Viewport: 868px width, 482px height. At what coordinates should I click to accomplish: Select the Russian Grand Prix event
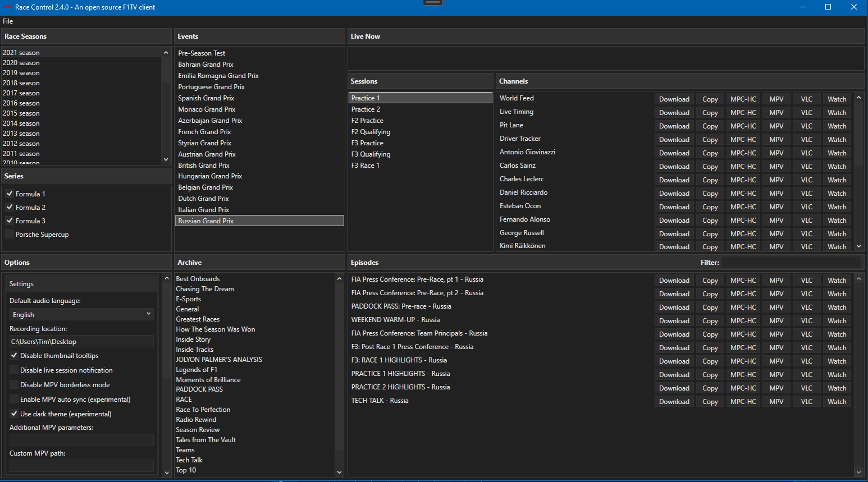(x=259, y=221)
